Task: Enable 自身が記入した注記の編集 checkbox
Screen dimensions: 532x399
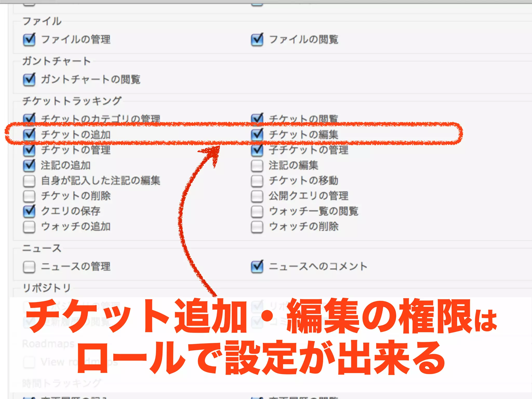Action: [29, 181]
